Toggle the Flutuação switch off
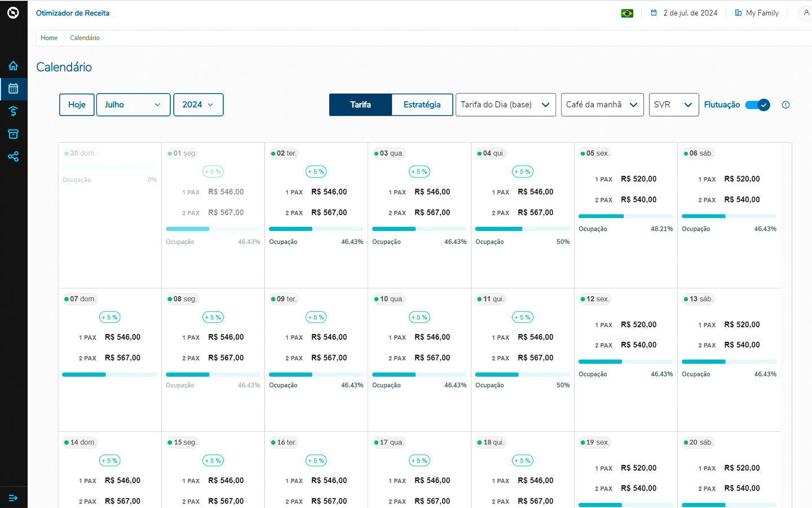The width and height of the screenshot is (812, 508). 757,105
